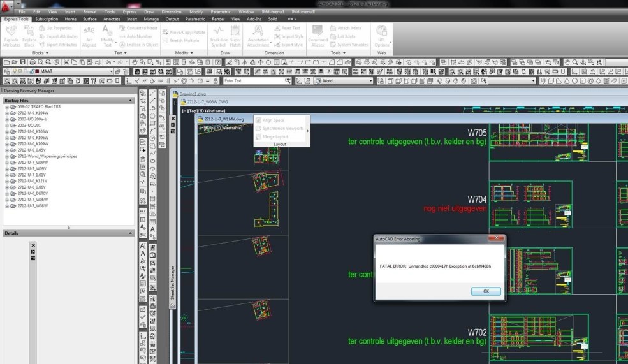Select the Pan hand tool after Redo
The height and width of the screenshot is (364, 628).
click(x=135, y=62)
